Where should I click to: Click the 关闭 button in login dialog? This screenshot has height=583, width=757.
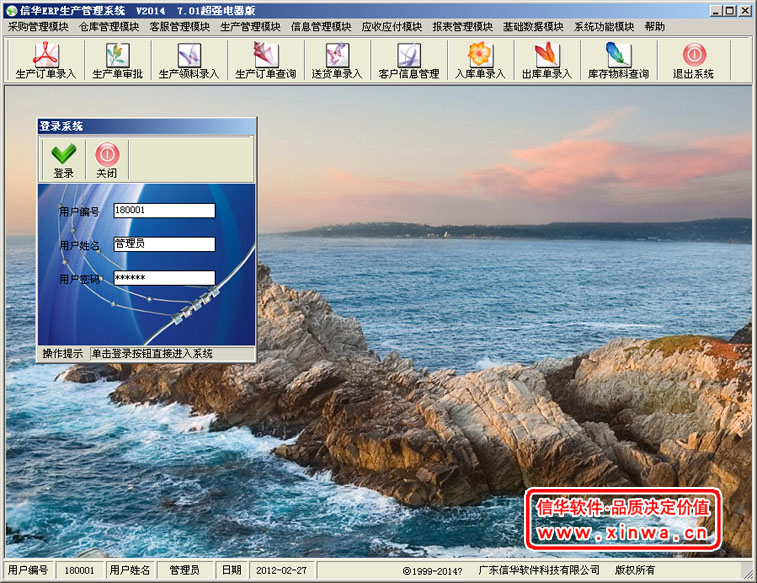click(x=107, y=160)
